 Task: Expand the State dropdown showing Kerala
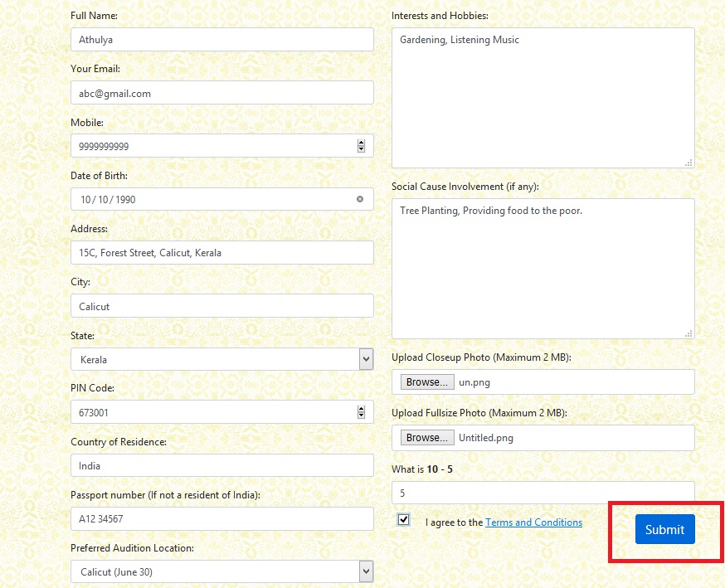pyautogui.click(x=366, y=359)
